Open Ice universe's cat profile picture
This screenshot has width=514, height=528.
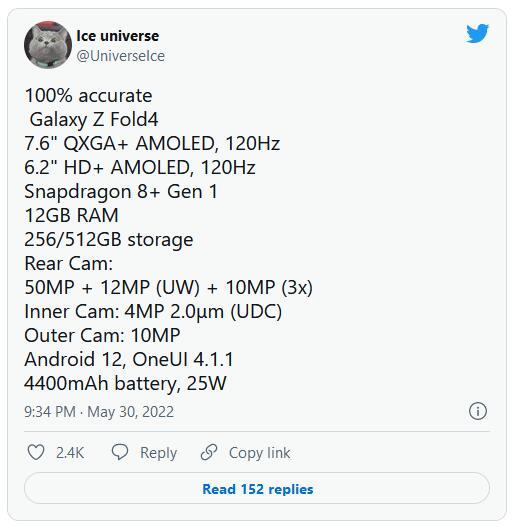(x=48, y=45)
